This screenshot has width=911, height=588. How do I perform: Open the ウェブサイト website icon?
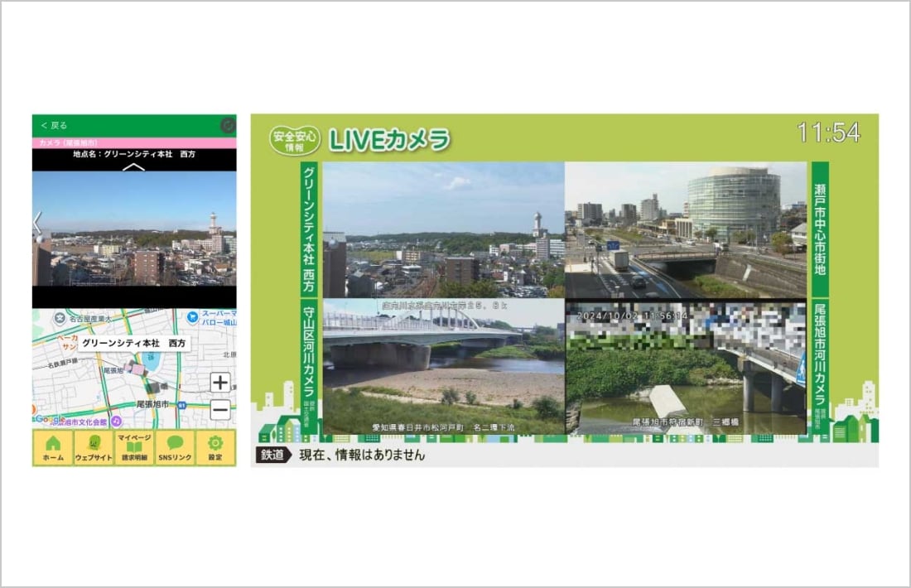pyautogui.click(x=94, y=447)
